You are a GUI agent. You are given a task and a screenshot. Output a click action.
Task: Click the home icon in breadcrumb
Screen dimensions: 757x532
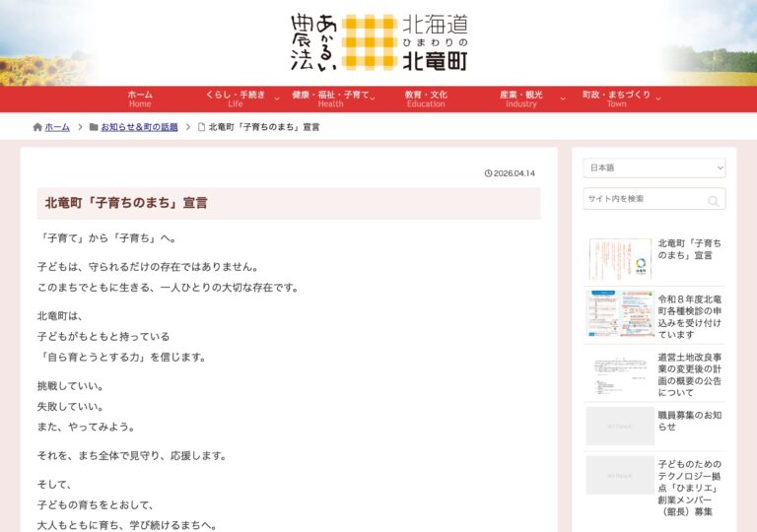point(37,127)
